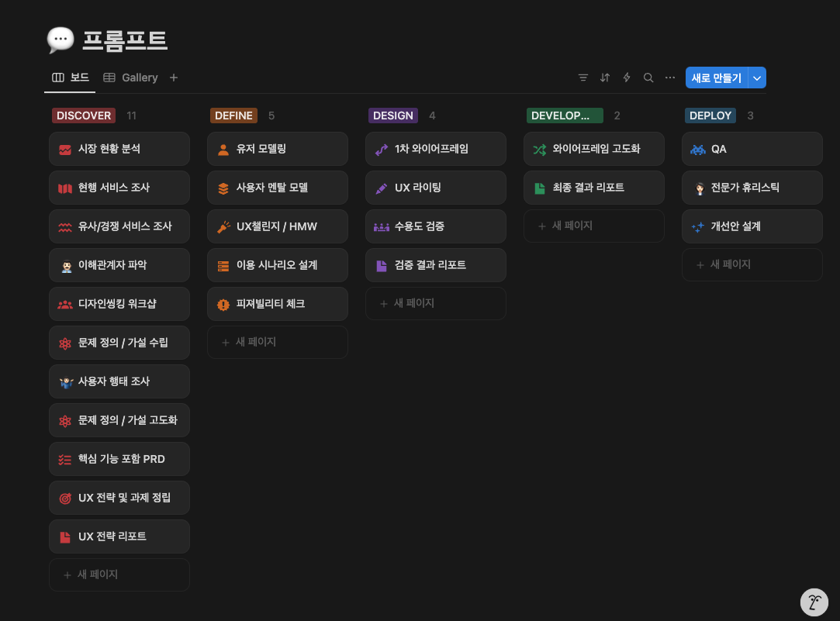
Task: Open the 새로 만들기 dropdown chevron
Action: (756, 78)
